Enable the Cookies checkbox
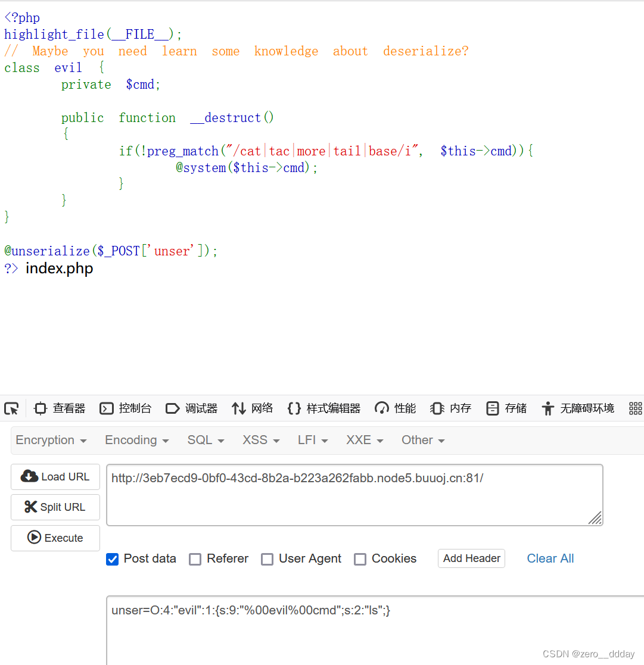 (360, 559)
